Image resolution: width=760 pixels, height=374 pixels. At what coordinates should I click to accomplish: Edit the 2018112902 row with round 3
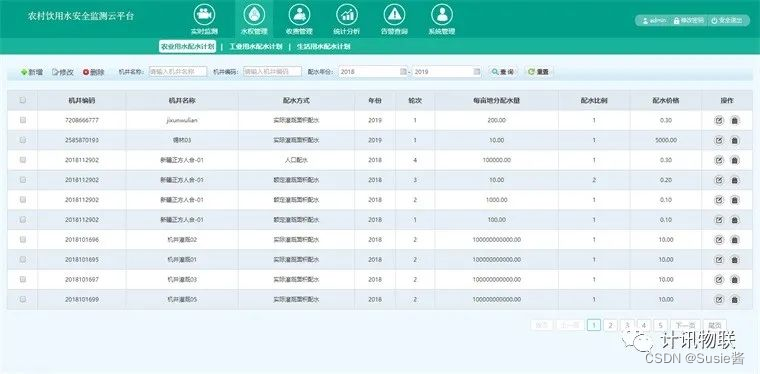tap(719, 180)
